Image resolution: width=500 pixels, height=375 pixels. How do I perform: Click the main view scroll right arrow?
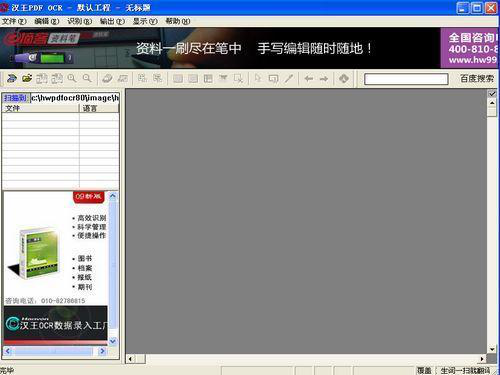pyautogui.click(x=482, y=359)
